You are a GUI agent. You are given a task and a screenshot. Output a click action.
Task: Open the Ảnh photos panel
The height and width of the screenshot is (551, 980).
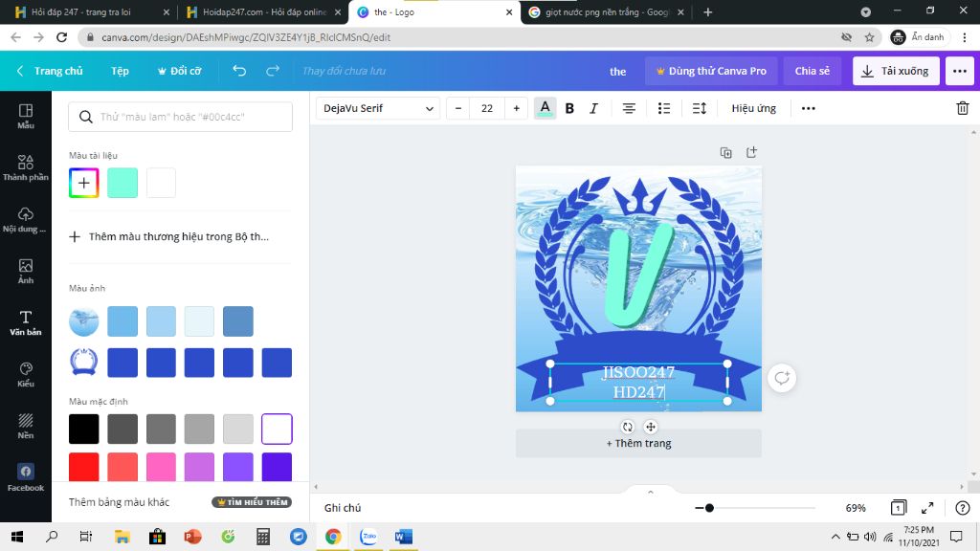tap(26, 271)
